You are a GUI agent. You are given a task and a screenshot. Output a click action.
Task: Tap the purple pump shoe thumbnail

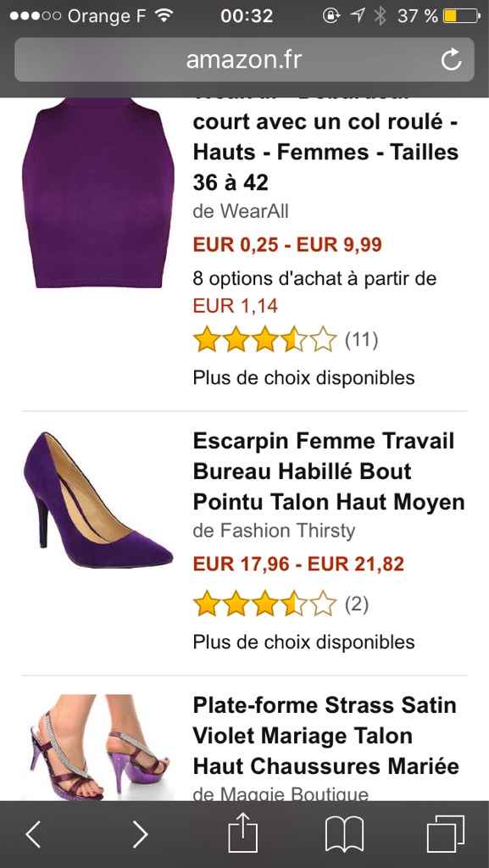click(95, 500)
